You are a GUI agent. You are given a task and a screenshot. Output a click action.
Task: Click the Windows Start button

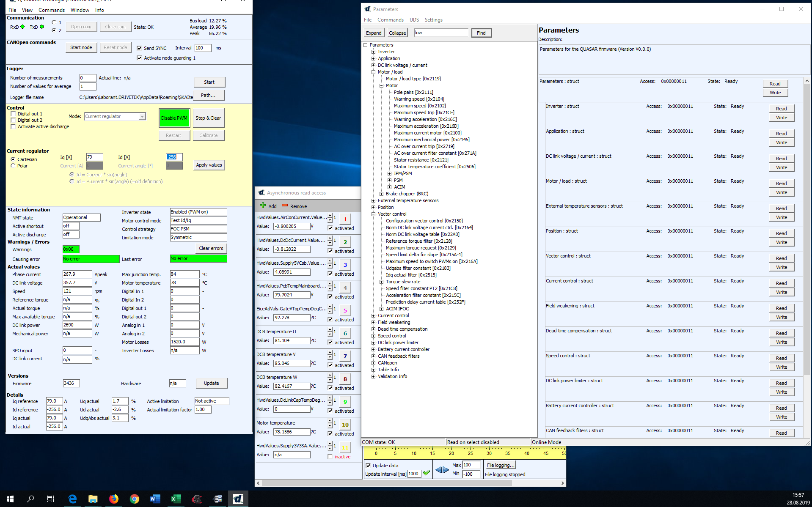(x=10, y=499)
